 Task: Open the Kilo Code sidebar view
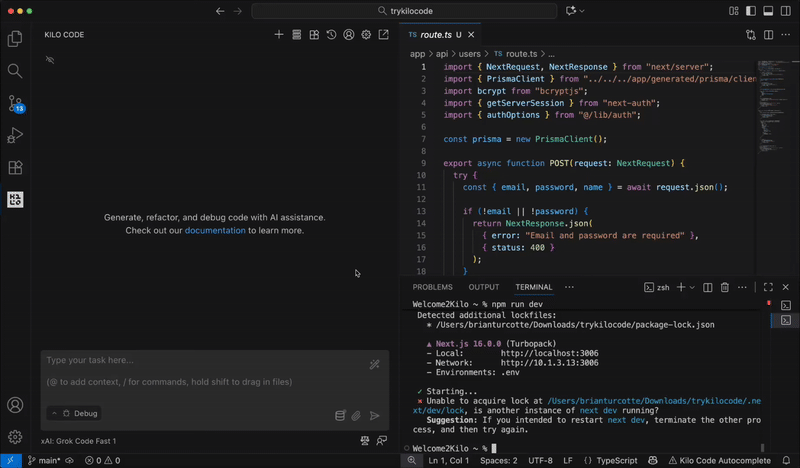point(15,200)
